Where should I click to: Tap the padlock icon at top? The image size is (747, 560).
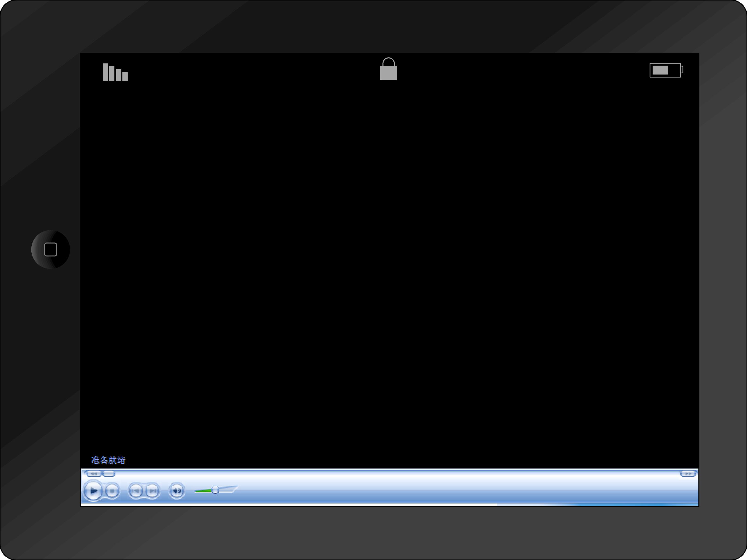tap(388, 69)
